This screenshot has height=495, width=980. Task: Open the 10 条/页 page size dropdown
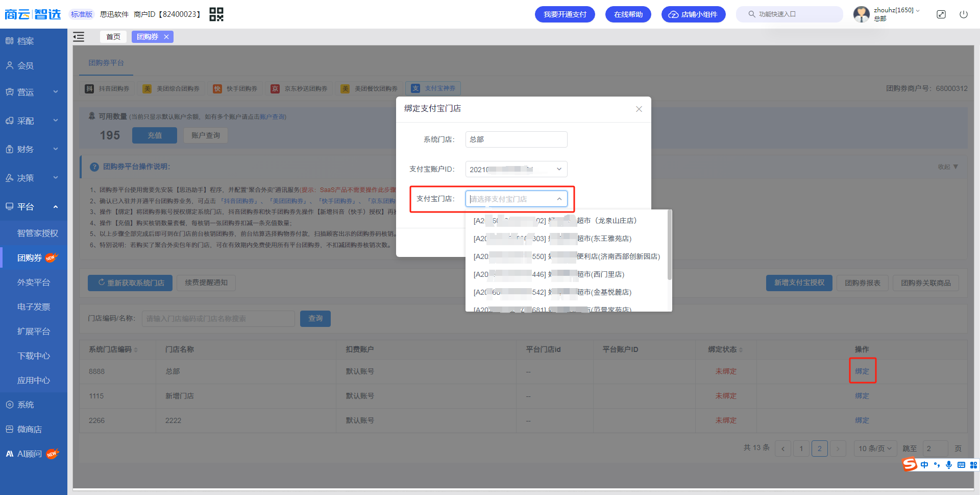(x=875, y=449)
